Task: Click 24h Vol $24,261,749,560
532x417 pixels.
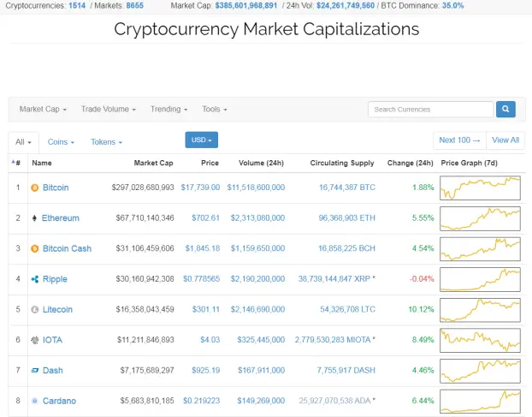Action: point(346,5)
